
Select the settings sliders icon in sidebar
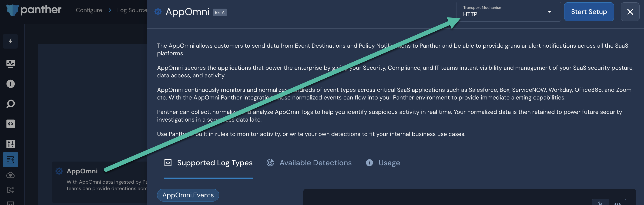[x=10, y=144]
